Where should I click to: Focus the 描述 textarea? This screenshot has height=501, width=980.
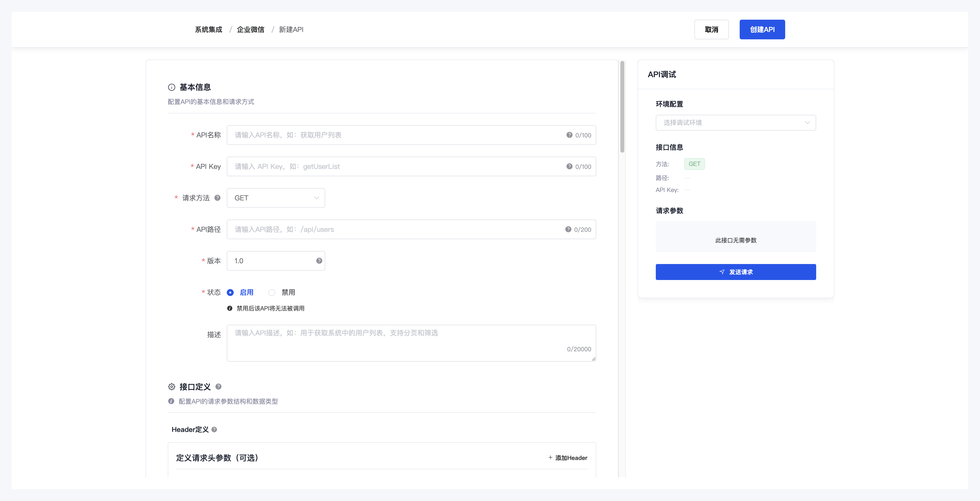pos(411,343)
